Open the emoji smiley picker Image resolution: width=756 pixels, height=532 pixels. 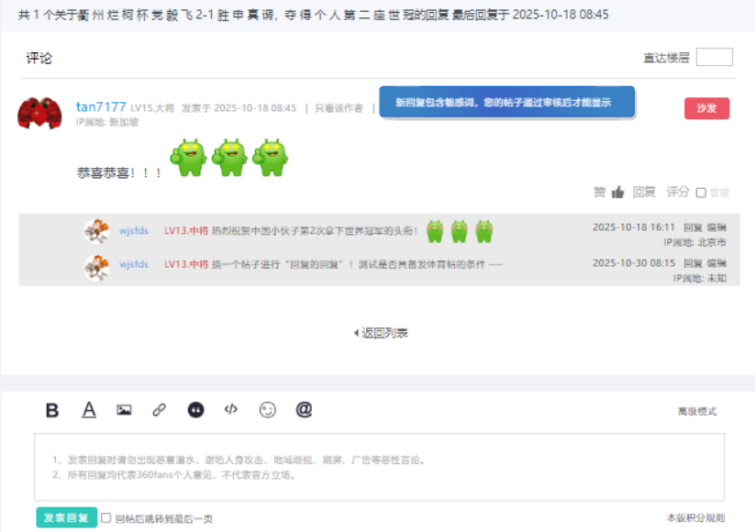267,410
